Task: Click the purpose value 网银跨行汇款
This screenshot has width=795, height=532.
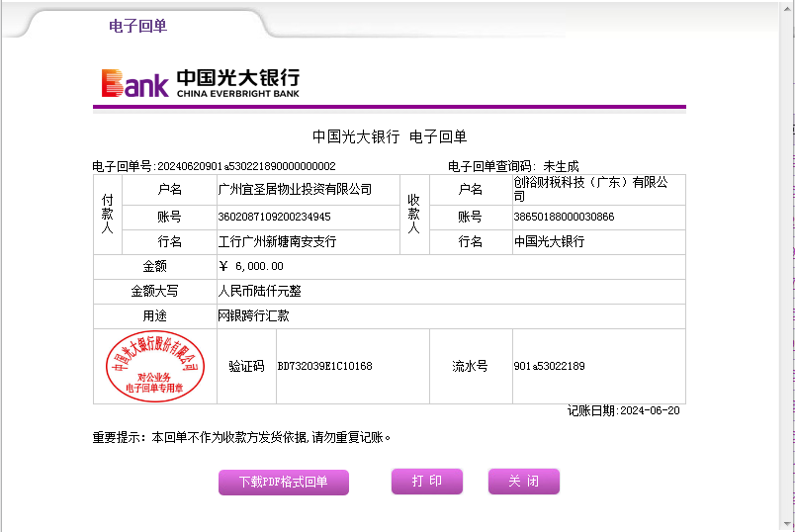Action: [x=253, y=316]
